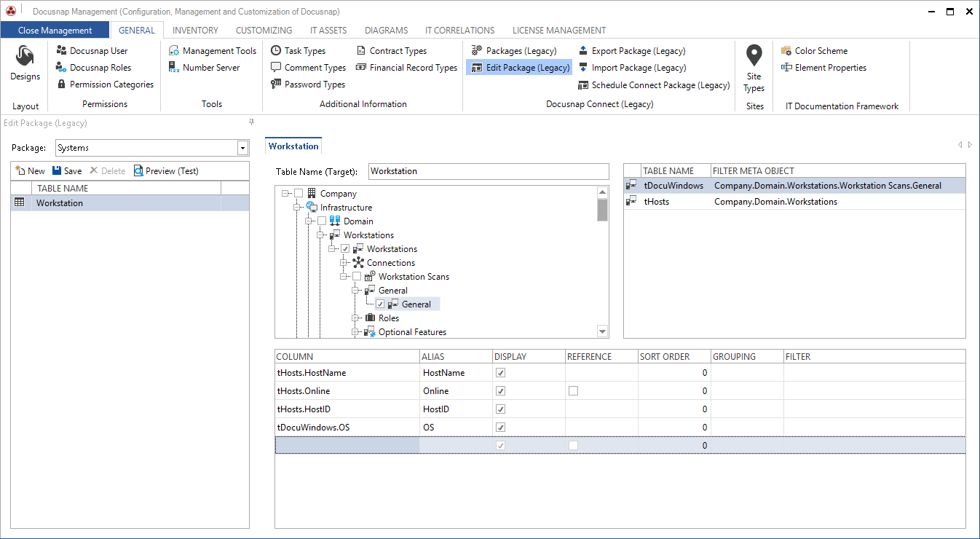Uncheck the General leaf node checkbox
The height and width of the screenshot is (539, 980).
pos(380,304)
